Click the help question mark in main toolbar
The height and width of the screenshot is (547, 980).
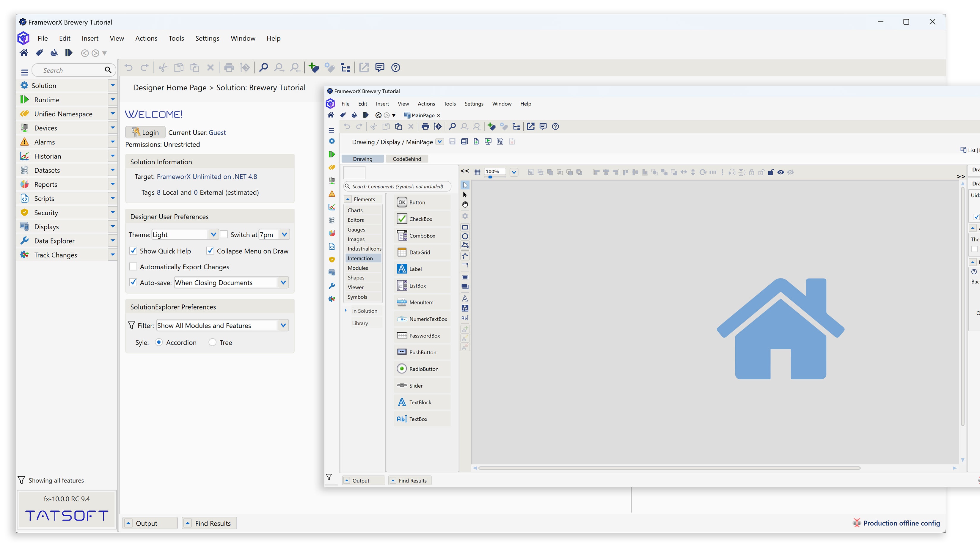tap(395, 68)
